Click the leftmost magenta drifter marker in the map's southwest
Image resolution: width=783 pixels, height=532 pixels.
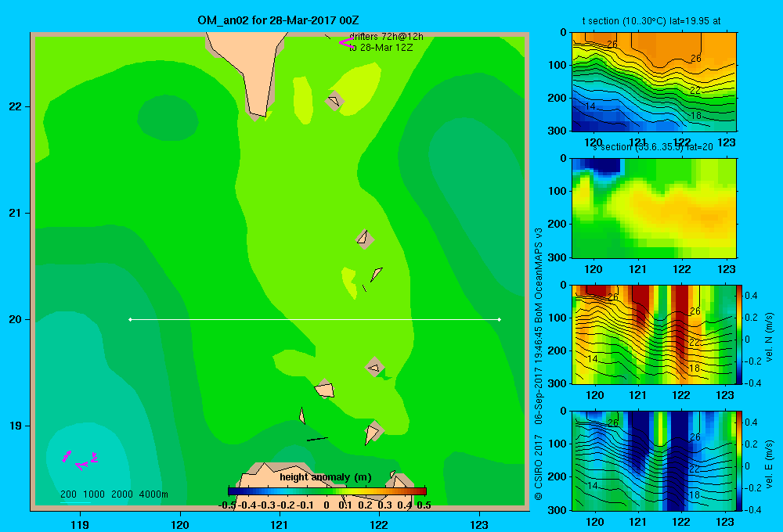(x=67, y=456)
